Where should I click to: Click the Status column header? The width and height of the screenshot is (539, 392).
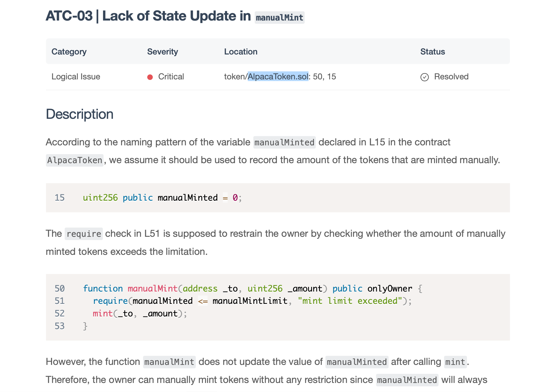click(432, 52)
